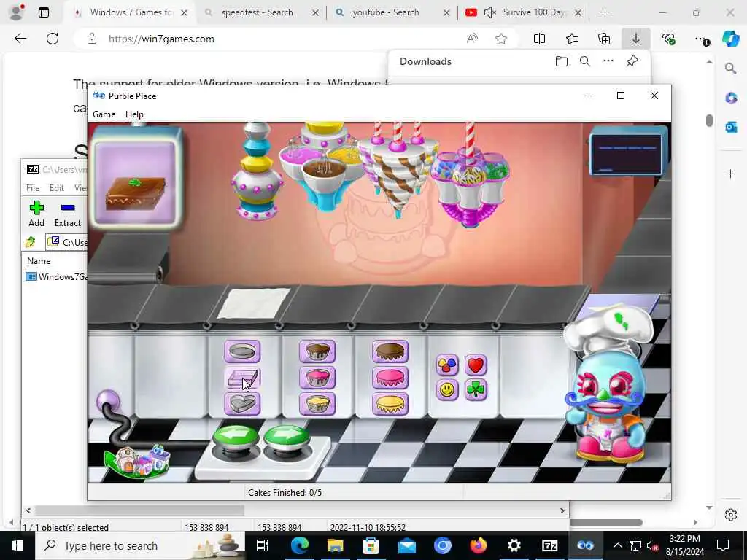Choose the strawberry pink batter button
Image resolution: width=747 pixels, height=560 pixels.
click(317, 378)
